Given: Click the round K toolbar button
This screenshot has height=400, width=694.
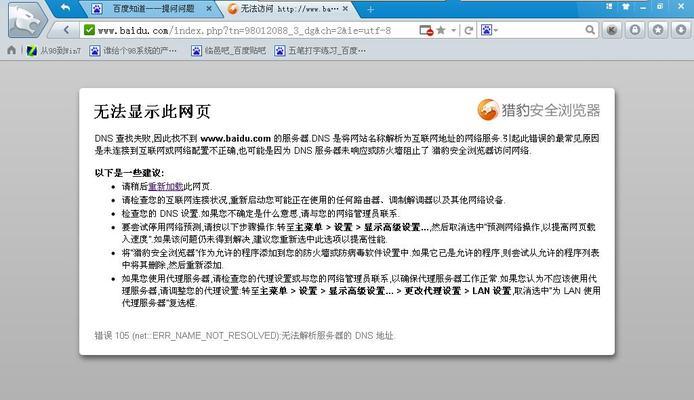Looking at the screenshot, I should tap(612, 30).
